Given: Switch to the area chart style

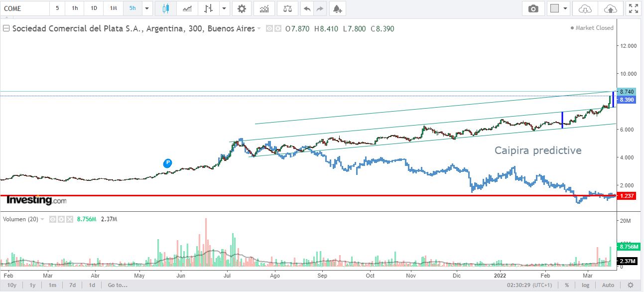Looking at the screenshot, I should 188,8.
